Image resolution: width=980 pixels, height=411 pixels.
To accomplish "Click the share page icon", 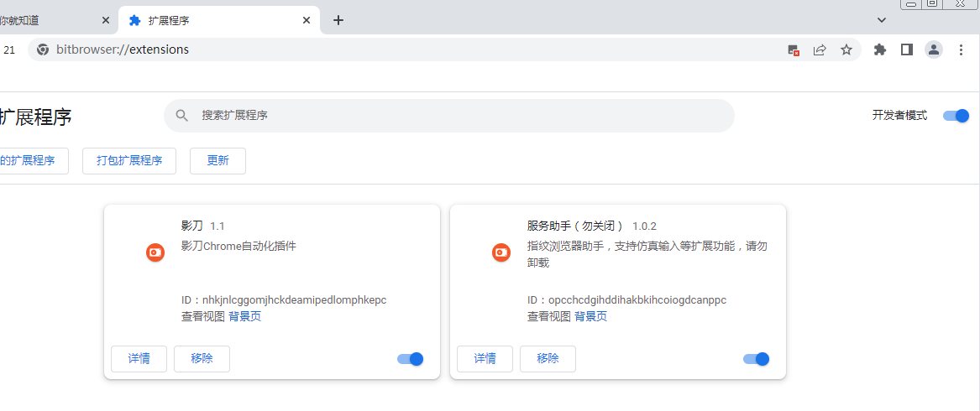I will click(820, 49).
